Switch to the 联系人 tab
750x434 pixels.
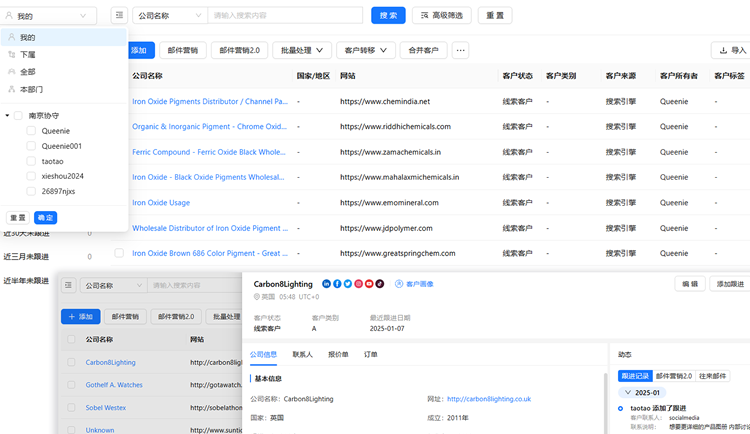point(302,355)
